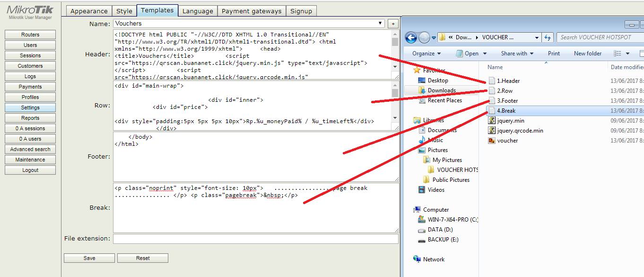Open the Payment gateways tab
This screenshot has width=644, height=277.
[x=252, y=11]
